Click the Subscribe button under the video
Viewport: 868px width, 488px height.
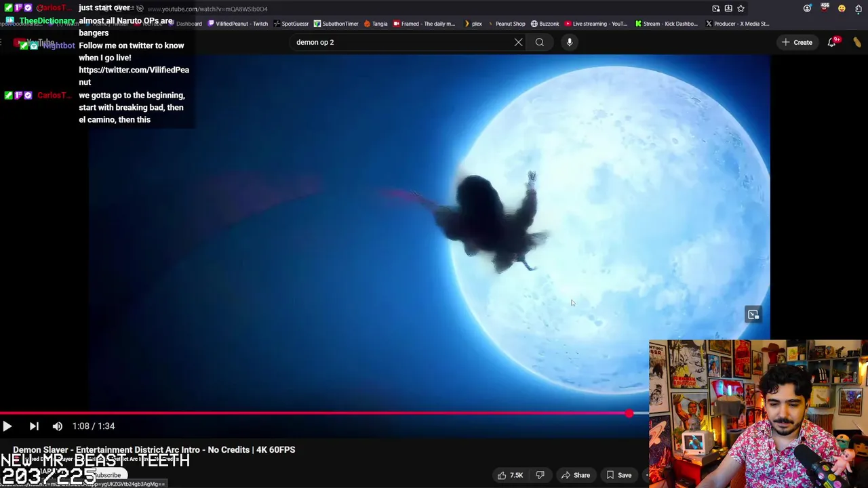(107, 475)
